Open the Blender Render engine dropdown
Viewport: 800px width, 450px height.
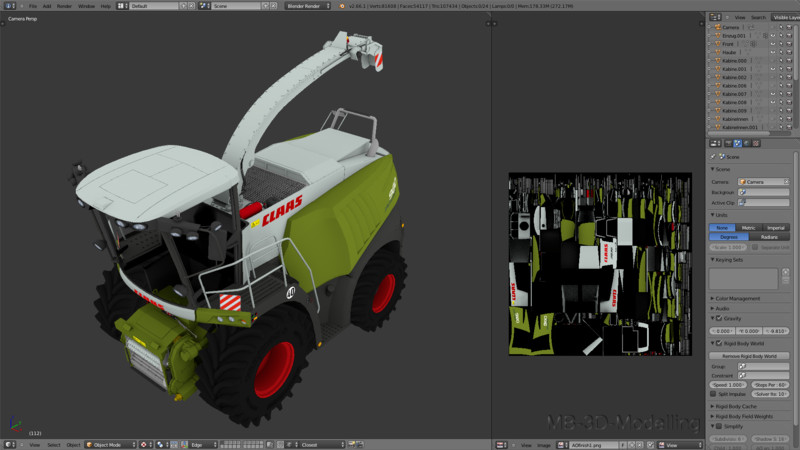tap(308, 6)
